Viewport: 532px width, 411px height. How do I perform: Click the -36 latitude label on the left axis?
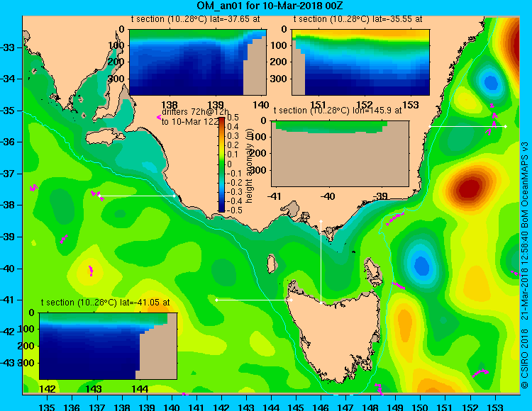(x=8, y=142)
